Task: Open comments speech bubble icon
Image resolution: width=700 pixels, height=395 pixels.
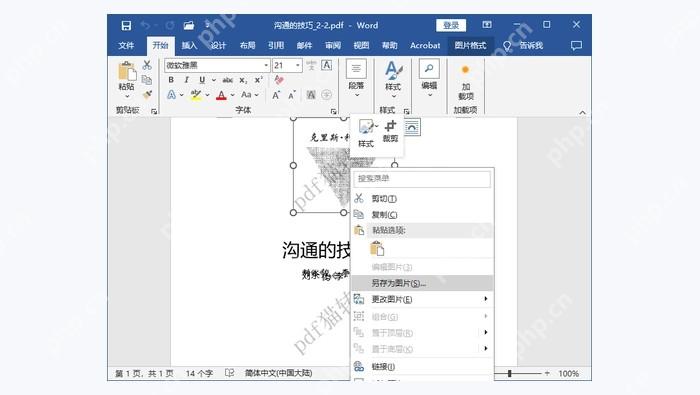Action: (x=576, y=46)
